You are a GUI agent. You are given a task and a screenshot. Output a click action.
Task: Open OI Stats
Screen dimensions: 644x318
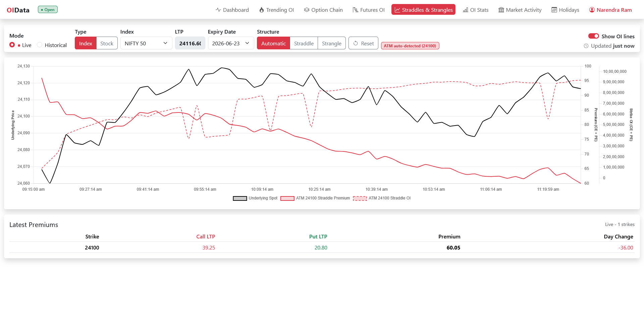click(x=476, y=10)
